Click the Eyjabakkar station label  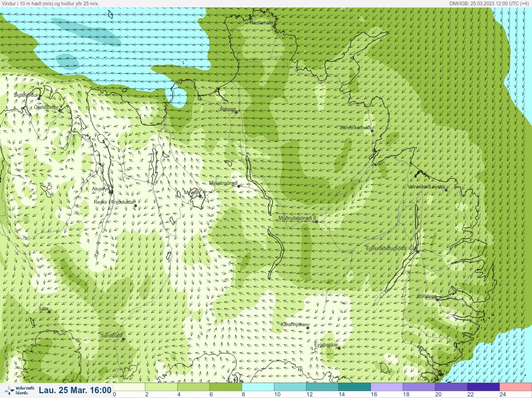[x=326, y=345]
